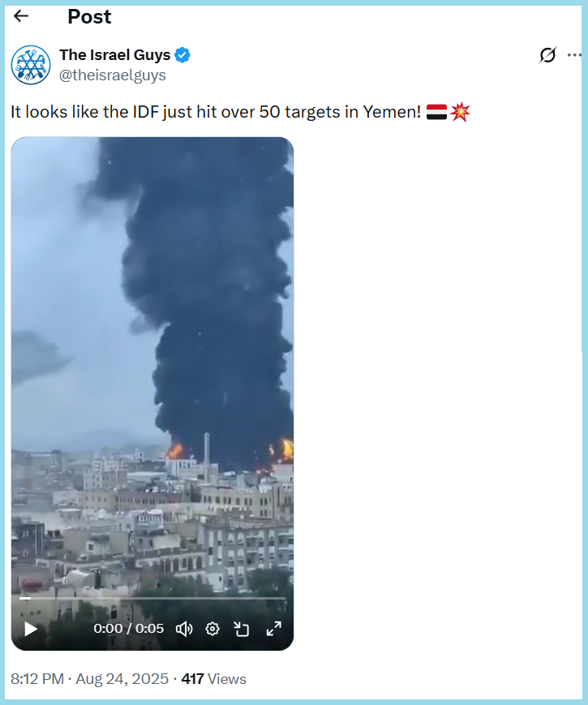Open video settings gear

click(212, 629)
